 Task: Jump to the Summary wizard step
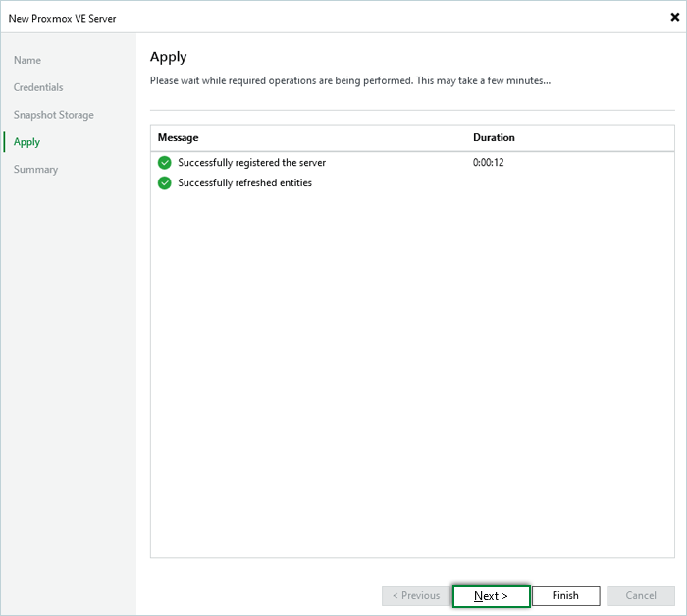(x=35, y=170)
